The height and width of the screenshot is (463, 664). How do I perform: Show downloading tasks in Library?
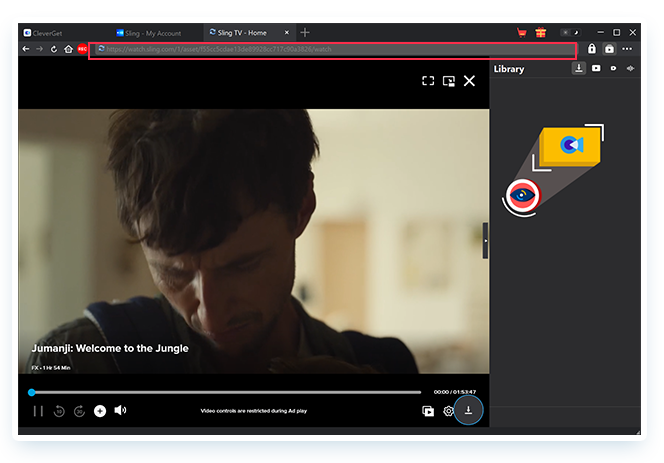(x=578, y=68)
